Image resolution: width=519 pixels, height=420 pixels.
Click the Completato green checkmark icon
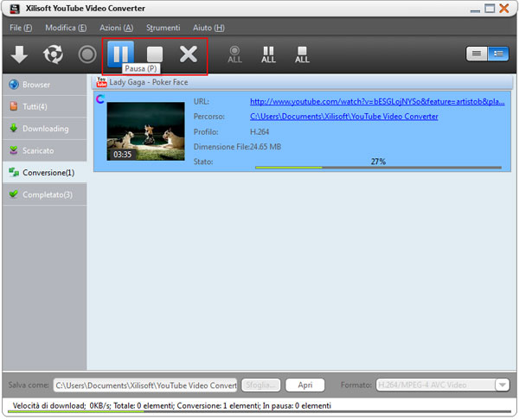click(x=14, y=194)
